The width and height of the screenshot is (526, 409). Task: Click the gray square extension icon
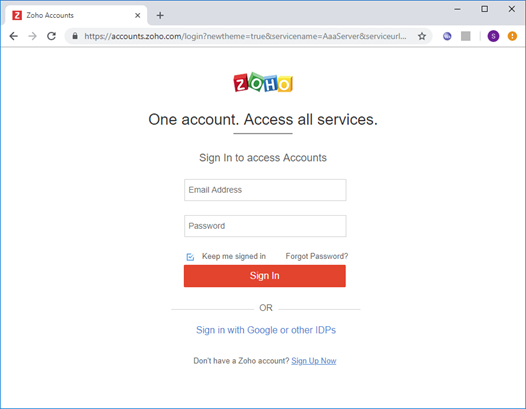pyautogui.click(x=466, y=36)
